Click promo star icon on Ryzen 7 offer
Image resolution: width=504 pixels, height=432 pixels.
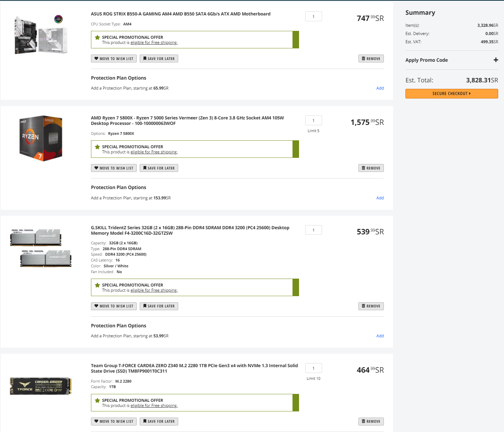tap(98, 147)
